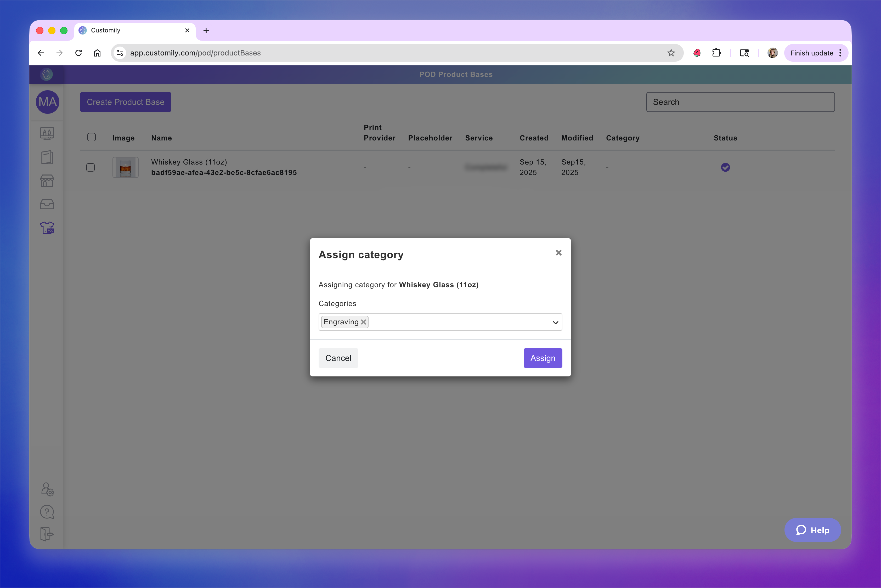Open the inbox tray sidebar icon
The height and width of the screenshot is (588, 881).
(47, 204)
